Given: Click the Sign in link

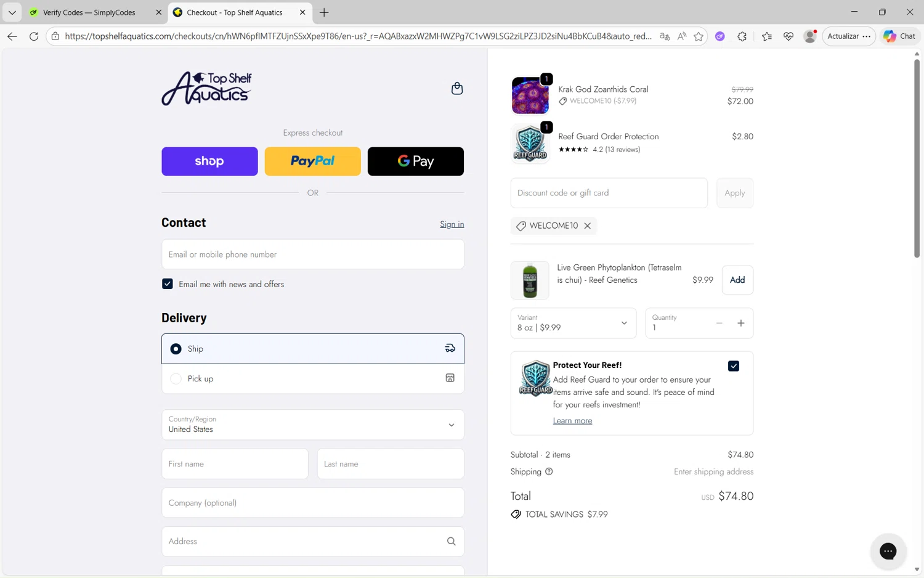Looking at the screenshot, I should [x=452, y=224].
